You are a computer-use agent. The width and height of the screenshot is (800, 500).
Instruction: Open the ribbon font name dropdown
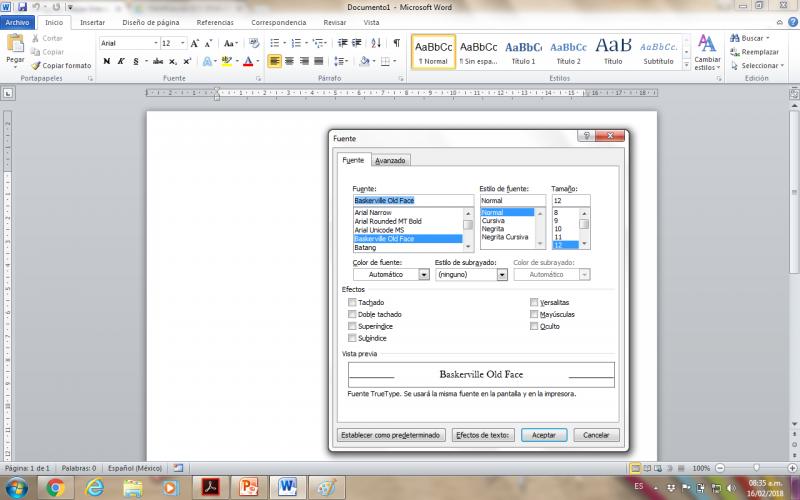click(x=156, y=43)
